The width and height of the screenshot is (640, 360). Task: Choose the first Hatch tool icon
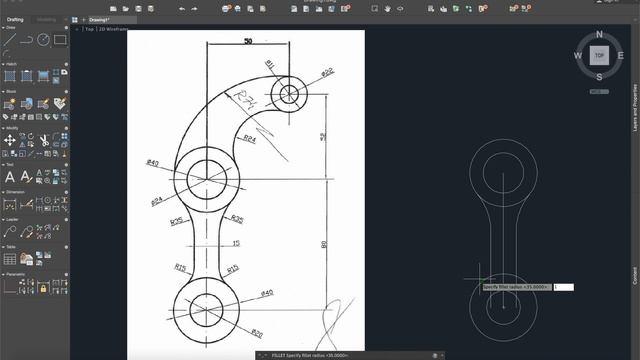10,76
